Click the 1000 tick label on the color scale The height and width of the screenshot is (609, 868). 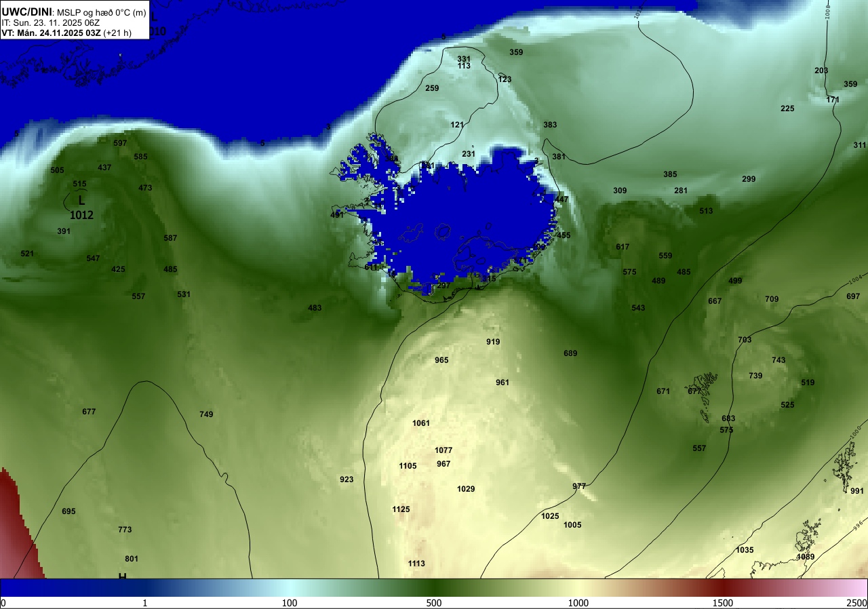coord(578,603)
